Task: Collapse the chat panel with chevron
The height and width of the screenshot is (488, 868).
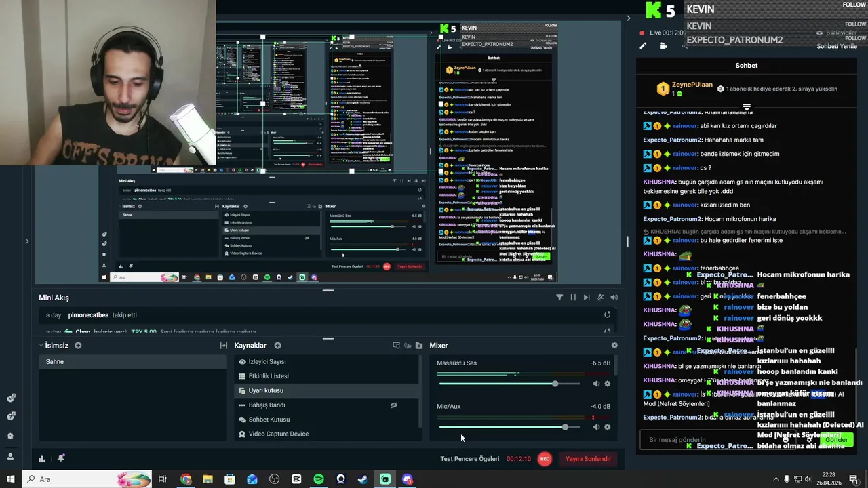Action: point(628,18)
